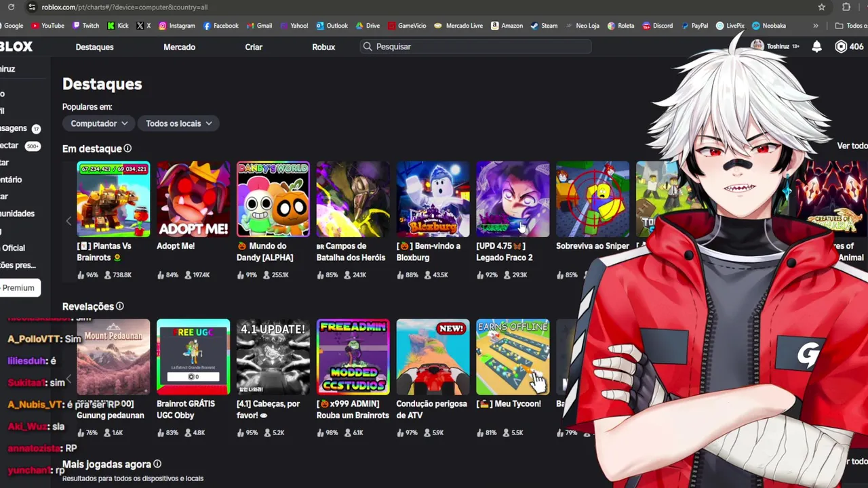This screenshot has height=488, width=868.
Task: Click the browser address bar URL
Action: (x=124, y=7)
